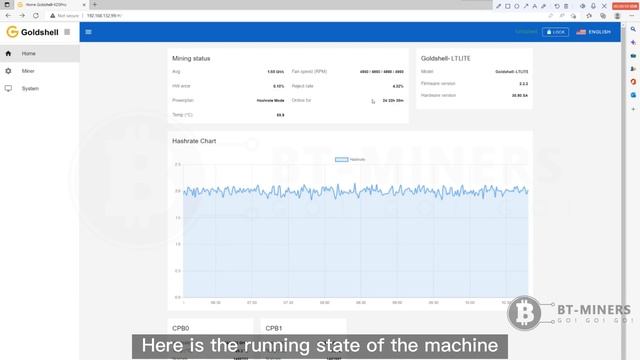Click the Goldshell logo
The image size is (640, 360).
33,32
